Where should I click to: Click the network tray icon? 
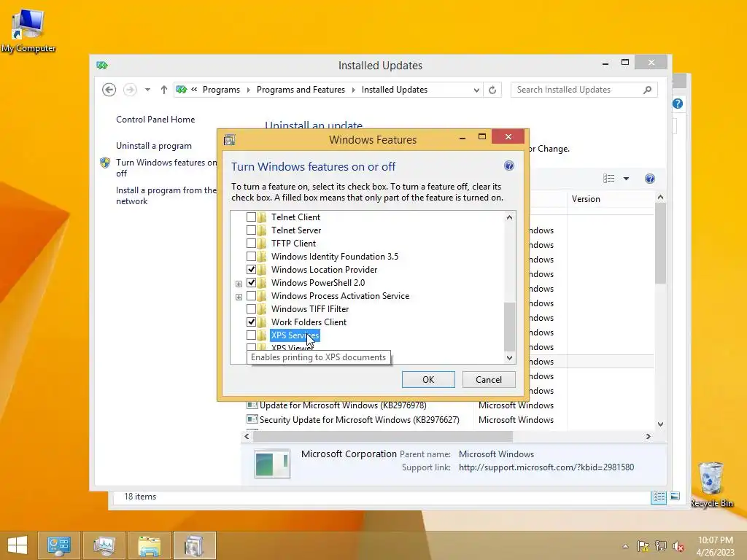point(661,546)
